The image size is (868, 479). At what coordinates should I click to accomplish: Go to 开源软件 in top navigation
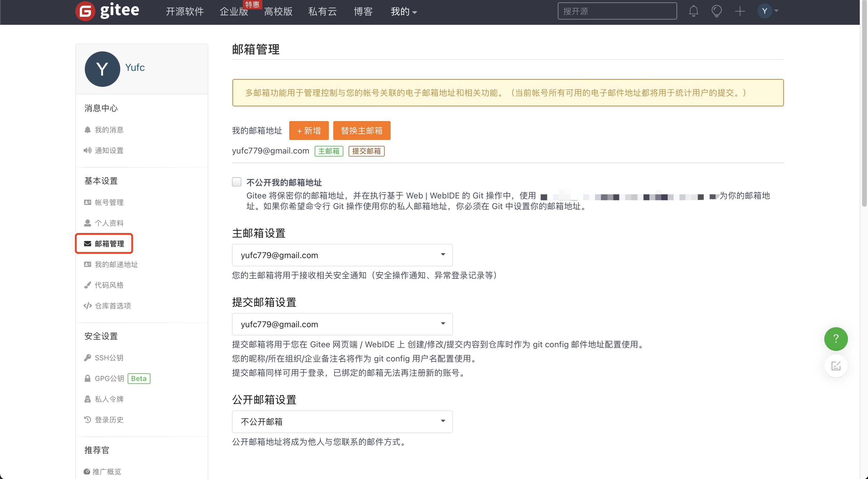tap(185, 12)
